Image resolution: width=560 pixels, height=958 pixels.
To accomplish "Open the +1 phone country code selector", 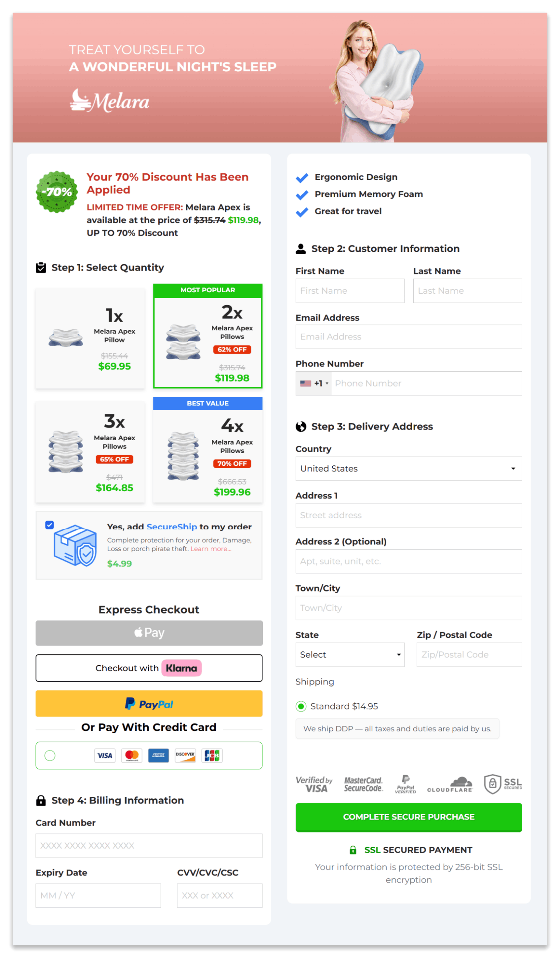I will (x=314, y=383).
